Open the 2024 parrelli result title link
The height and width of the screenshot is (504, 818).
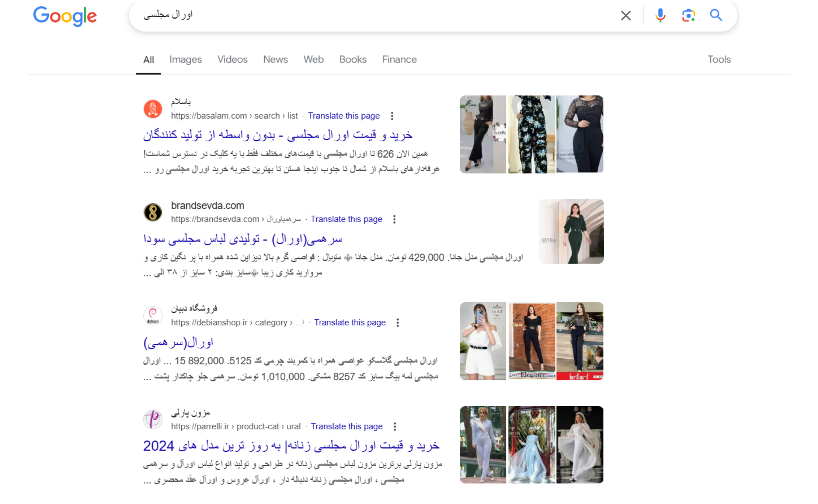click(291, 446)
